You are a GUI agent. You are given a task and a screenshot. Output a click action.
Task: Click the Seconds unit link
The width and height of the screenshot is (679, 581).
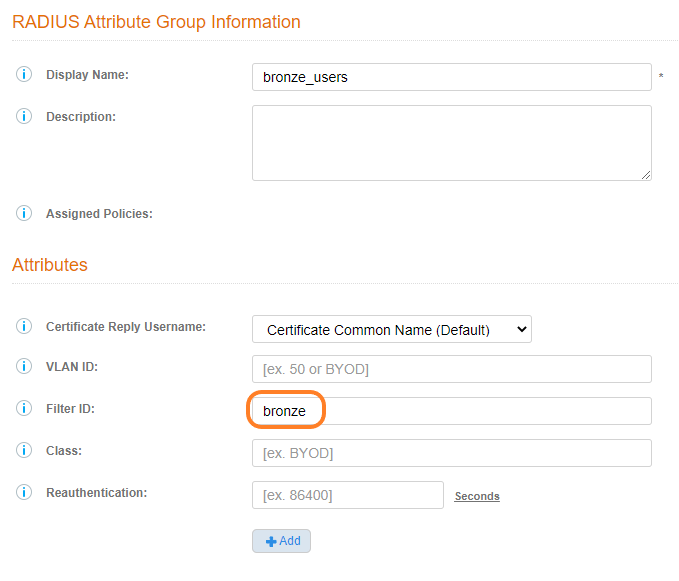point(477,496)
